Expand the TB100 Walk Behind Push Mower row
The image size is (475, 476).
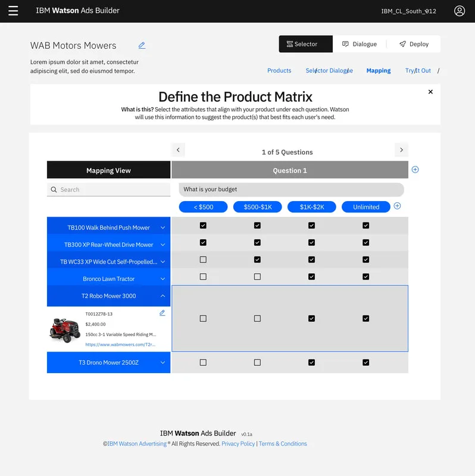[x=162, y=228]
